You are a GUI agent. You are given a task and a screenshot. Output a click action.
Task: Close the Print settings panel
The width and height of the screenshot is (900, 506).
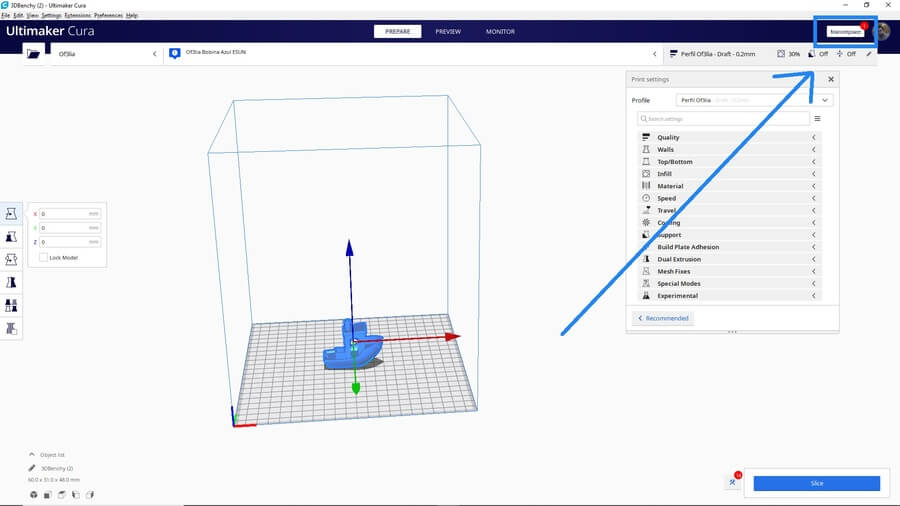click(831, 79)
